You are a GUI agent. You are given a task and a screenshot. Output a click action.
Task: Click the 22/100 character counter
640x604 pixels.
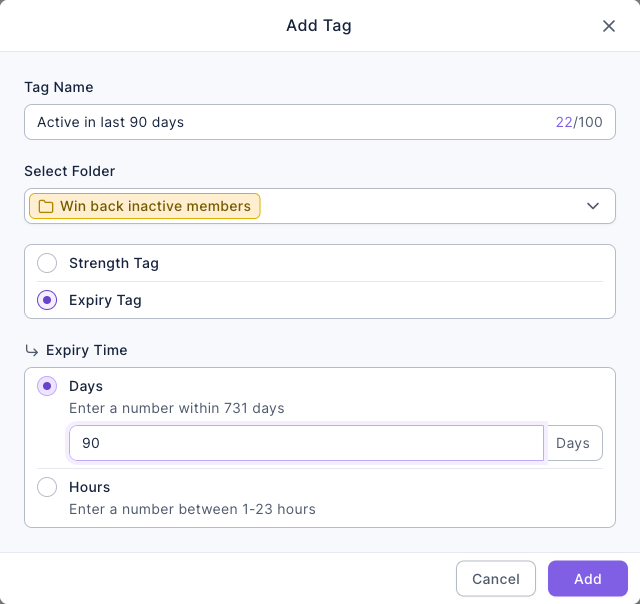(x=579, y=122)
